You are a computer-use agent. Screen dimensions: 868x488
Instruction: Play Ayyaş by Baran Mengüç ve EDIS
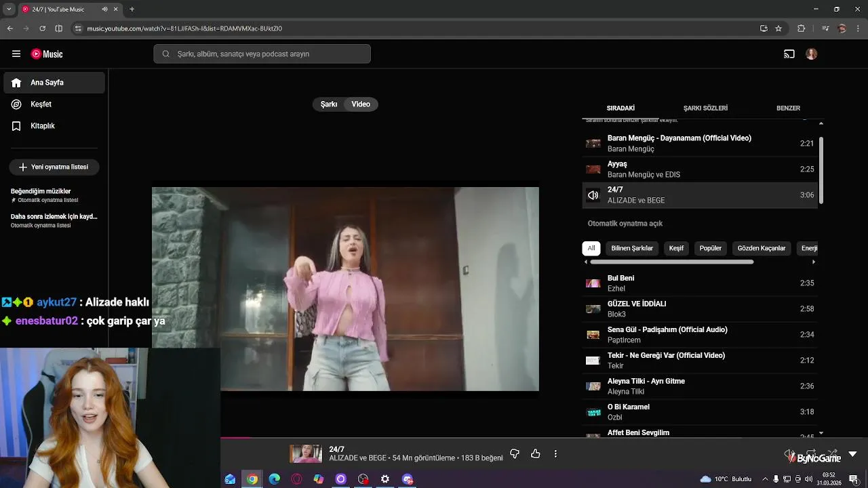[700, 169]
